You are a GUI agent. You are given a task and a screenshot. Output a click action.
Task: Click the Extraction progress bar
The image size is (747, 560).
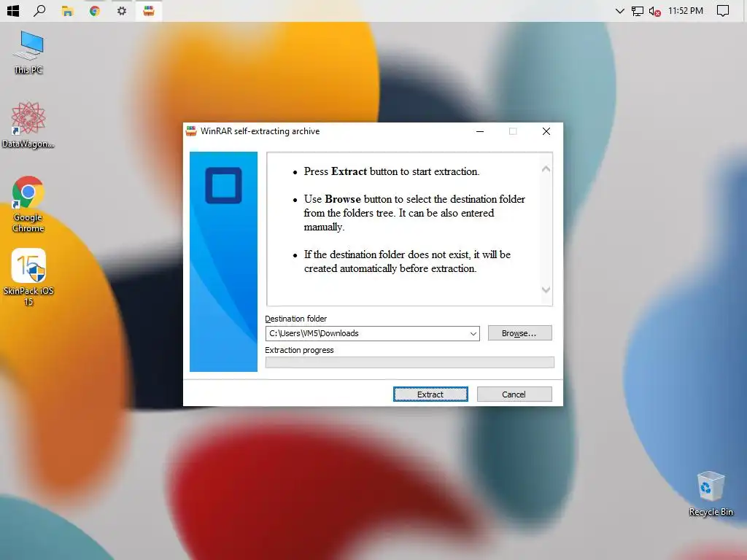(410, 362)
